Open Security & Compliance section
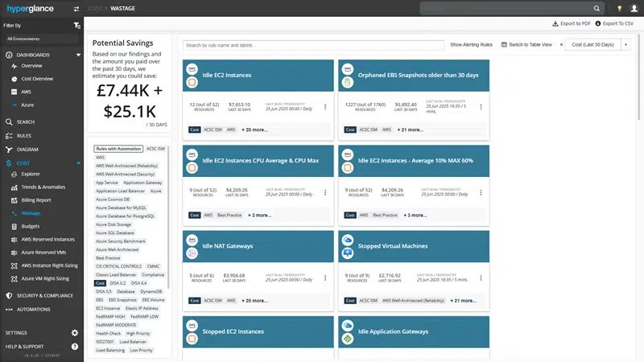644x362 pixels. [45, 295]
